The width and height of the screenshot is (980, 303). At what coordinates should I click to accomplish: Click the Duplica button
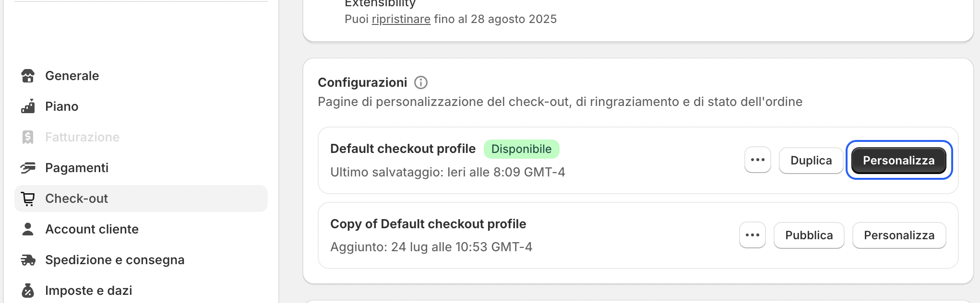click(x=811, y=160)
